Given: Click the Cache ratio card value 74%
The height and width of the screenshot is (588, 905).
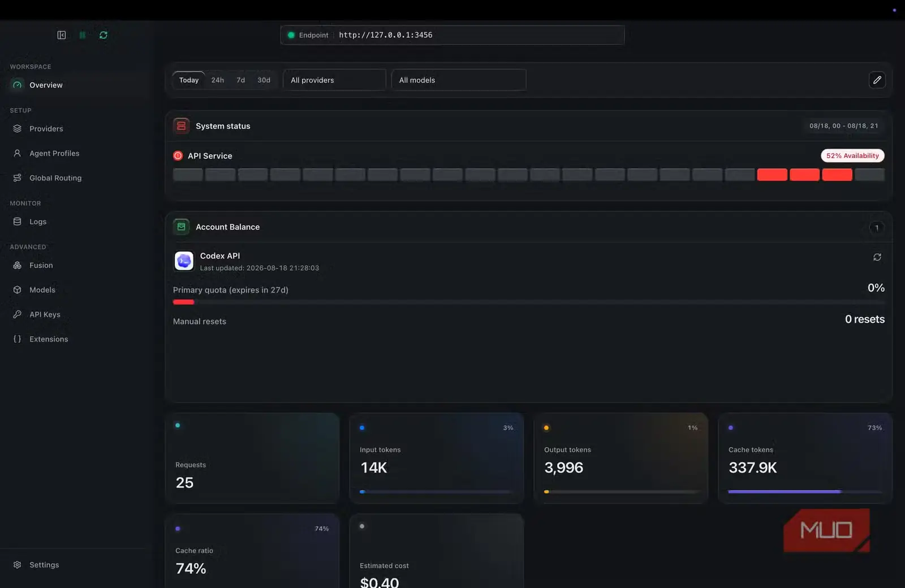Looking at the screenshot, I should point(191,569).
